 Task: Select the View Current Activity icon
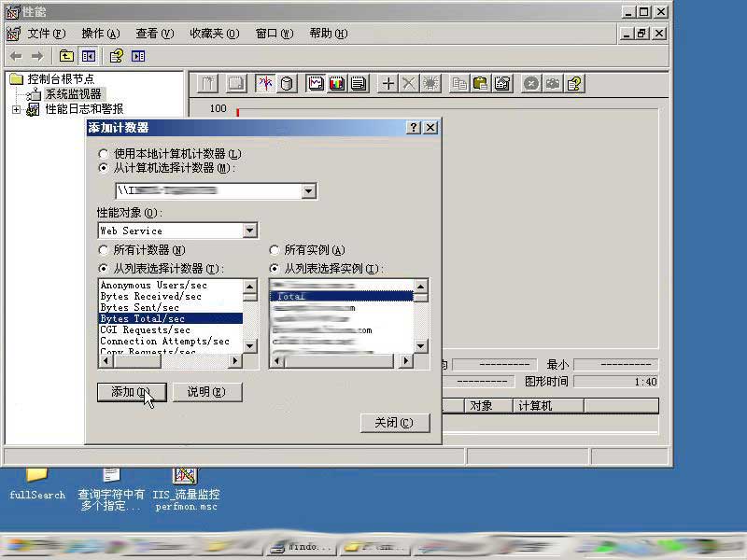pyautogui.click(x=265, y=84)
